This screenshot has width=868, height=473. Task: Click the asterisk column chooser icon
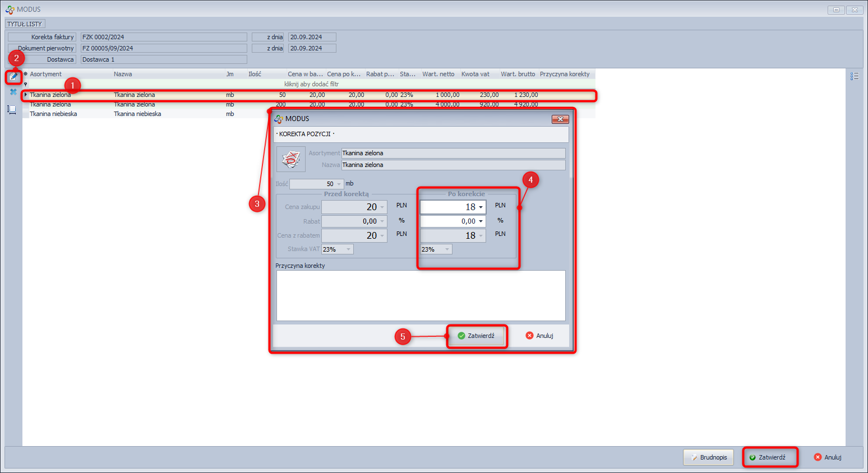click(x=25, y=74)
